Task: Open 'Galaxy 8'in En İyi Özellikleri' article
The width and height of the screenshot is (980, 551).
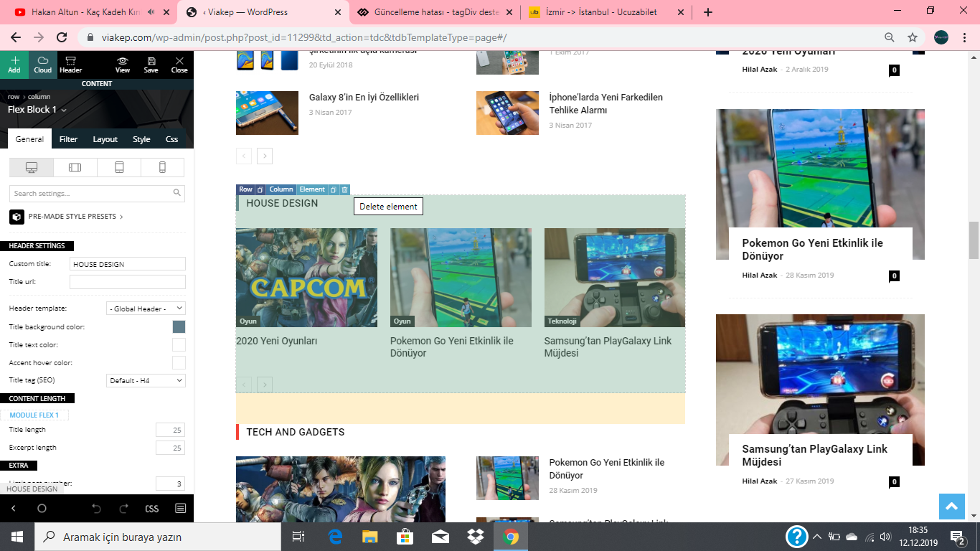Action: coord(364,98)
